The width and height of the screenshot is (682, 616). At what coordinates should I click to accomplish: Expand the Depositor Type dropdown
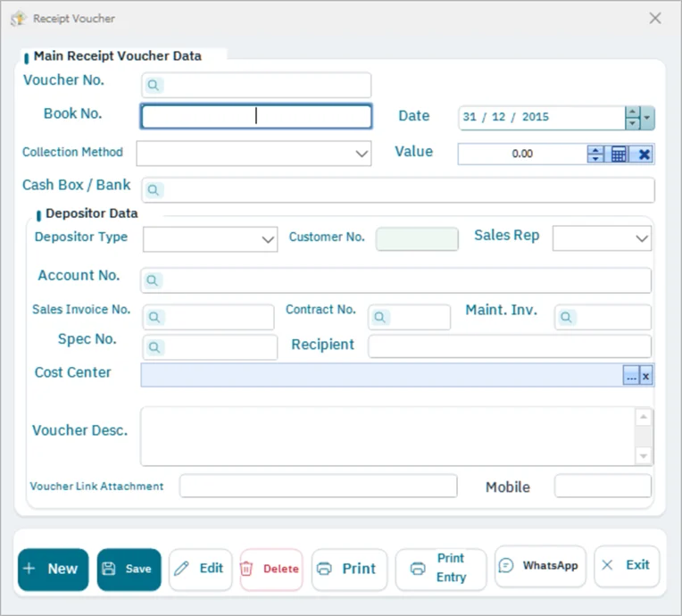268,239
